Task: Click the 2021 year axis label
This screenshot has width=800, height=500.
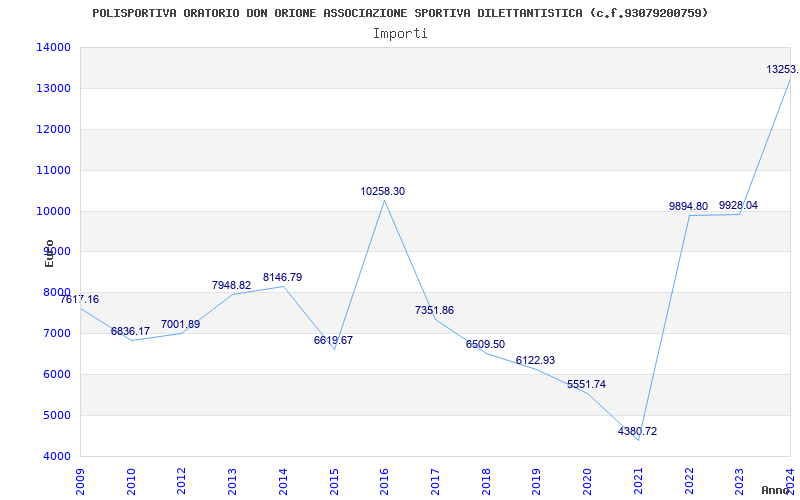Action: [638, 482]
